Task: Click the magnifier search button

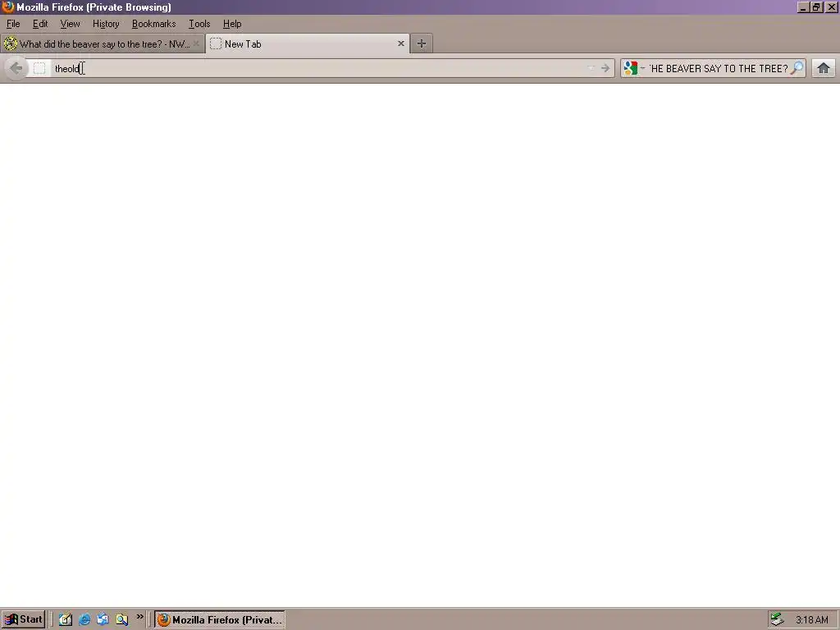Action: 797,68
